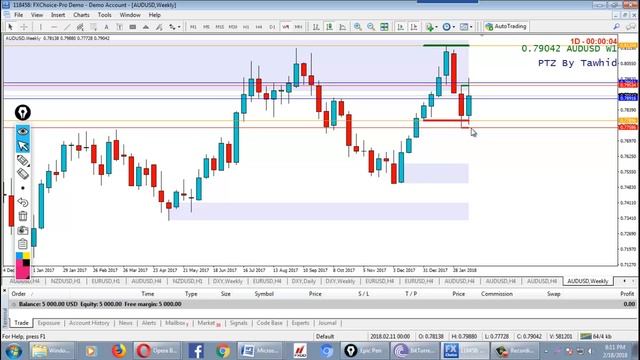Sort orders by the Profit column header
This screenshot has height=360, width=640.
click(x=627, y=294)
